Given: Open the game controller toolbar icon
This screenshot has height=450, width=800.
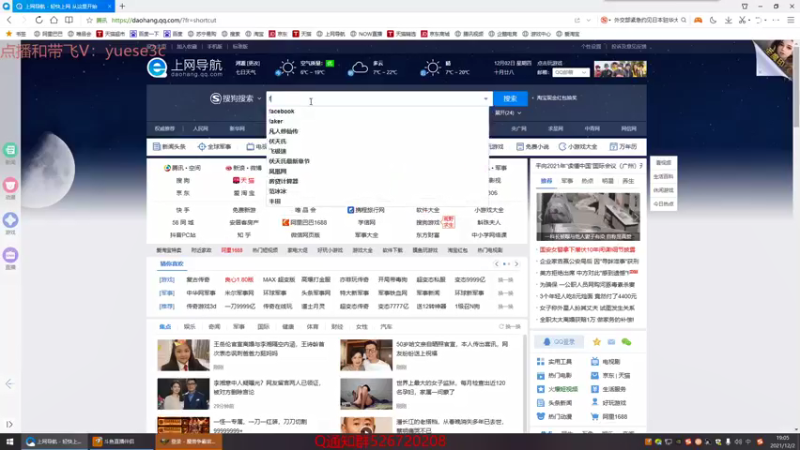Looking at the screenshot, I should [x=698, y=20].
